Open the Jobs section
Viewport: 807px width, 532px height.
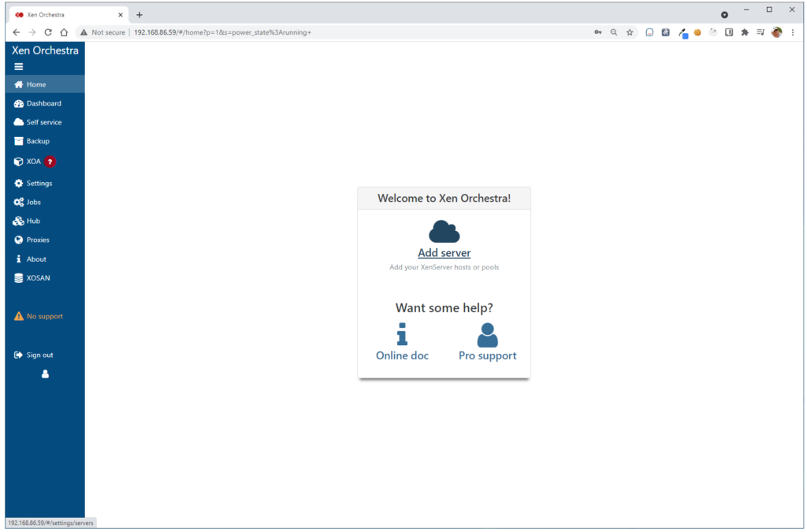(x=33, y=203)
